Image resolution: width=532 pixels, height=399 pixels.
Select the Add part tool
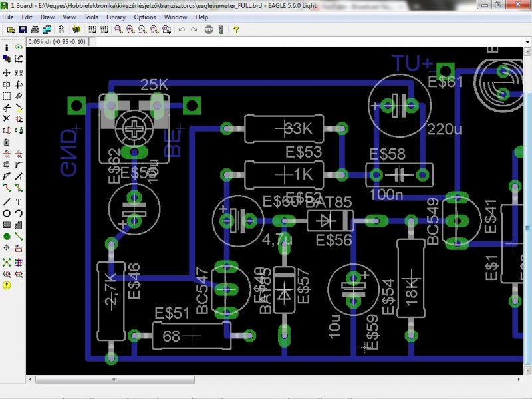(x=19, y=119)
